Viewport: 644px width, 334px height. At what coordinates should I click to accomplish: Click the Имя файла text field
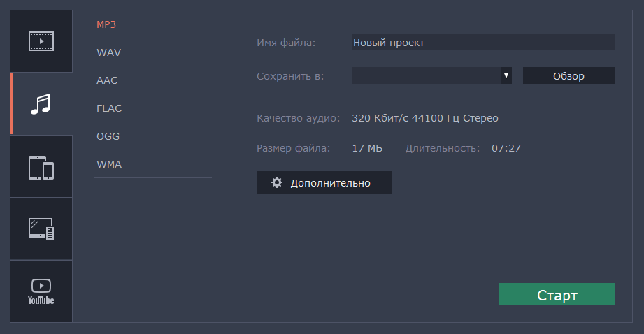pyautogui.click(x=482, y=43)
